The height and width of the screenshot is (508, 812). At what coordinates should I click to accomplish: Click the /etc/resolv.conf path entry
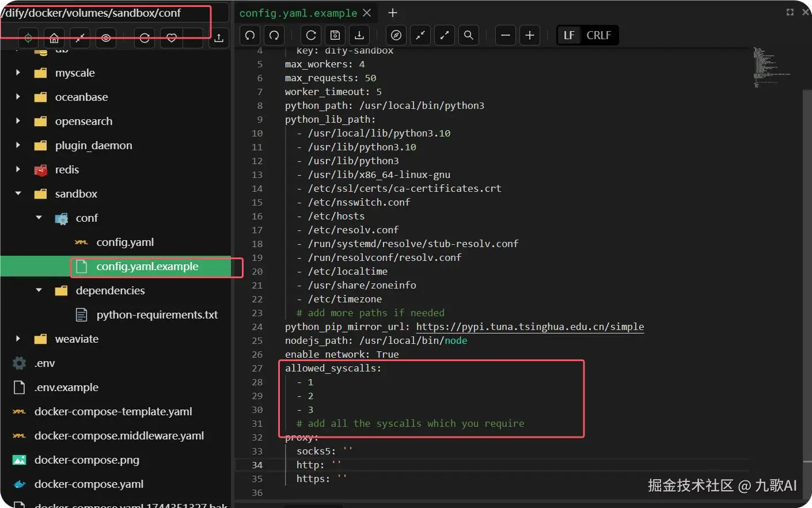coord(353,230)
